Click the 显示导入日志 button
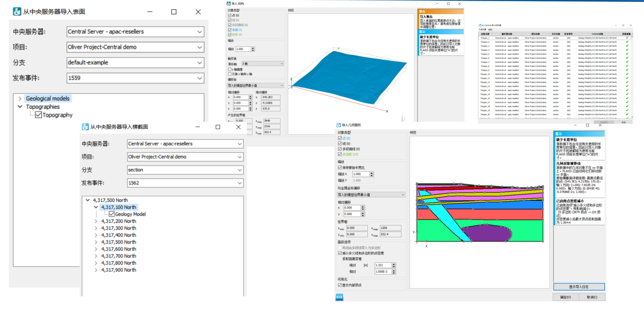644x311 pixels. coord(579,287)
